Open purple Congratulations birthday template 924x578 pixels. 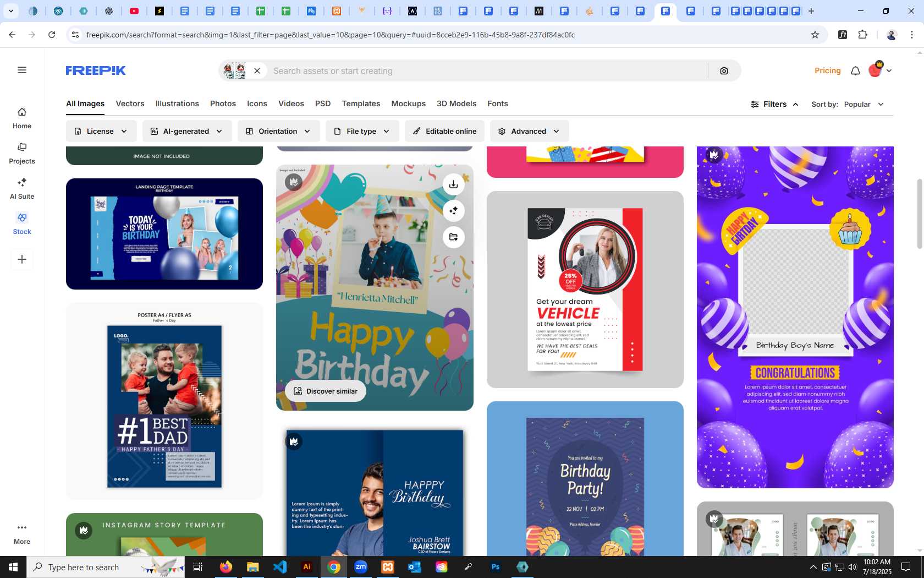[x=795, y=317]
